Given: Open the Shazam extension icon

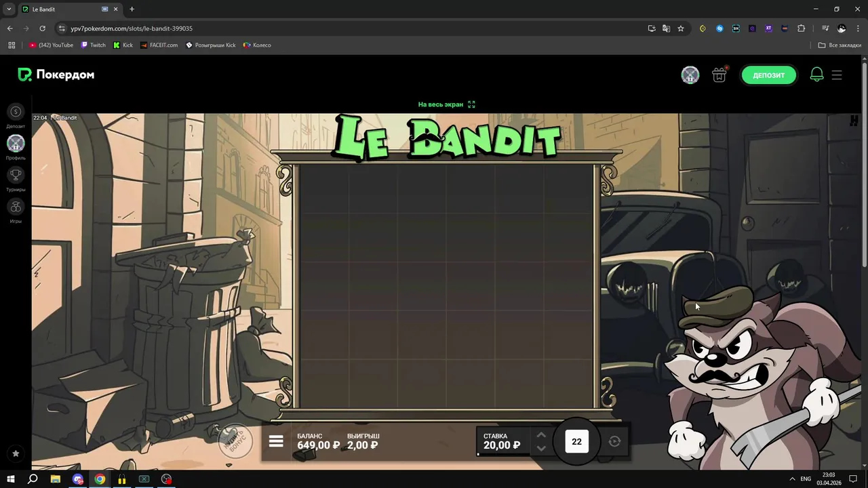Looking at the screenshot, I should pos(719,28).
